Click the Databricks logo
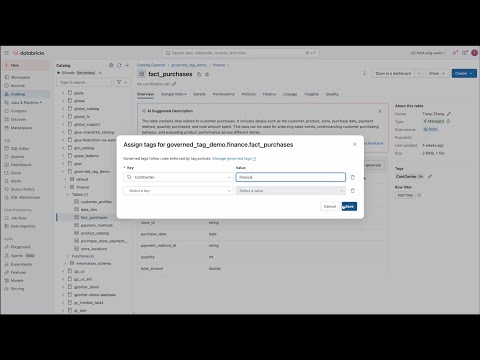 coord(29,53)
